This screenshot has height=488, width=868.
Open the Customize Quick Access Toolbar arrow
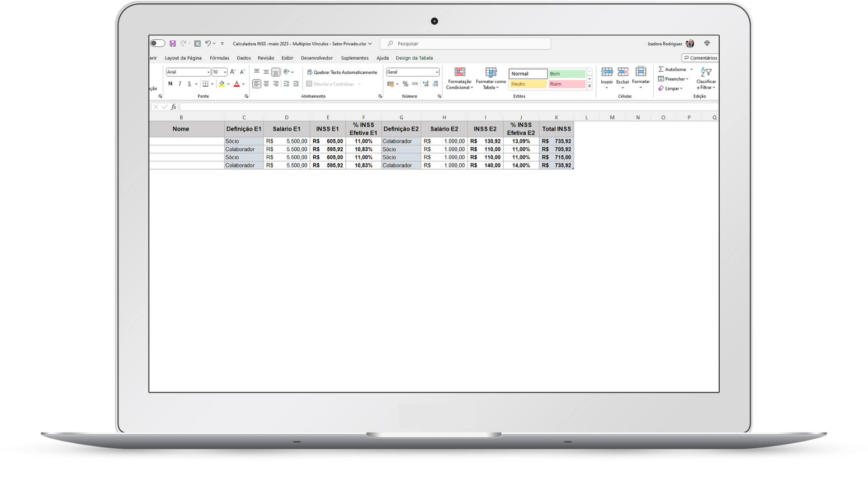point(222,44)
